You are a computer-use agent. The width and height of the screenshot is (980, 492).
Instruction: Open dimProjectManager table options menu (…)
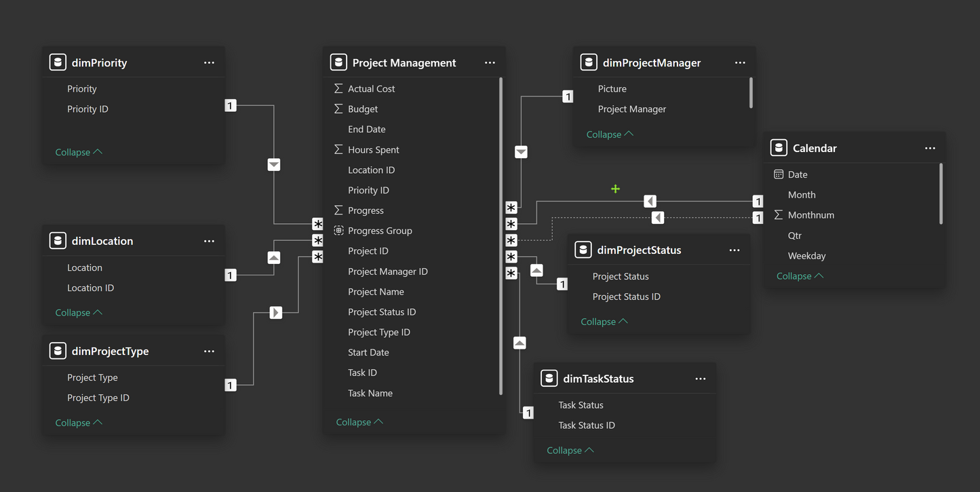[x=740, y=62]
